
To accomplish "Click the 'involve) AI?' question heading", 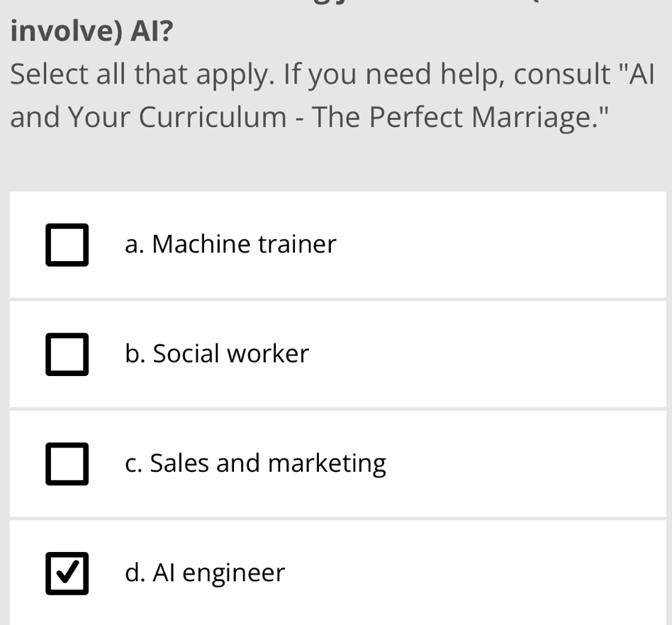I will click(92, 31).
